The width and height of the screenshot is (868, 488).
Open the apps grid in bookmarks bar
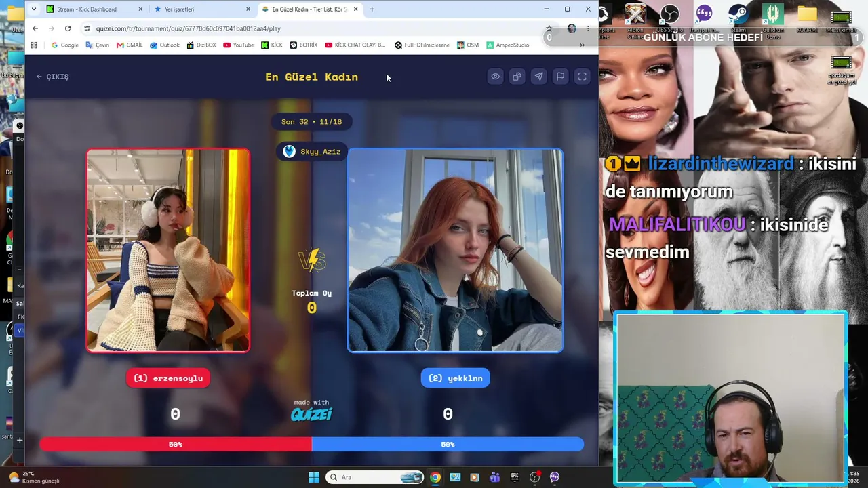[34, 45]
